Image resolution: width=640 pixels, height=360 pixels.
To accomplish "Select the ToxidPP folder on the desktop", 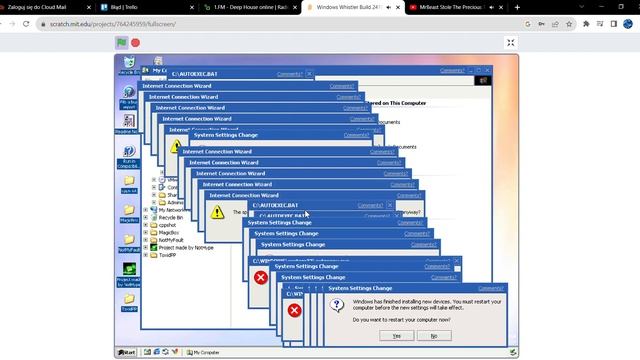I will (129, 302).
